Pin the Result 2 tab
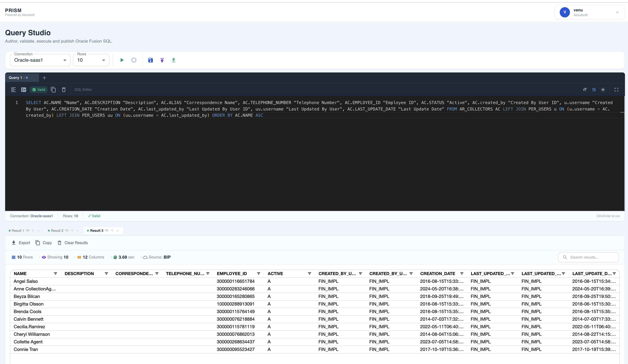This screenshot has height=364, width=628. point(72,231)
